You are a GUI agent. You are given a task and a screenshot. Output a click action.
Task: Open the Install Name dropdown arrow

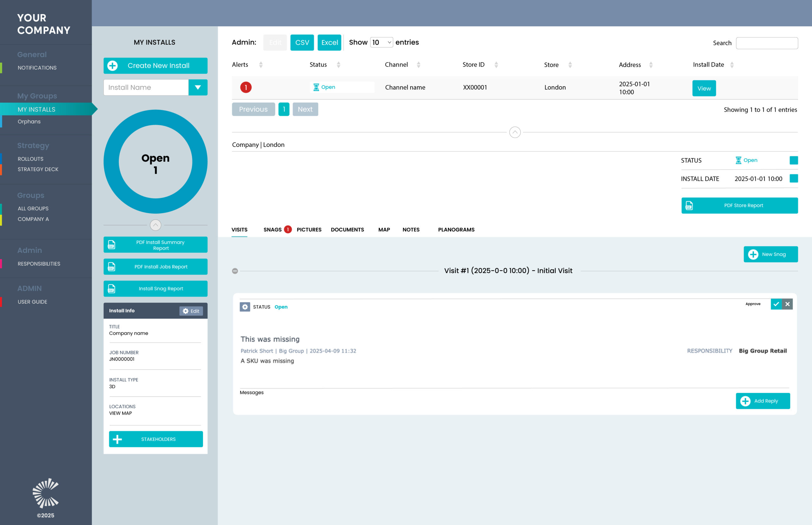tap(198, 87)
